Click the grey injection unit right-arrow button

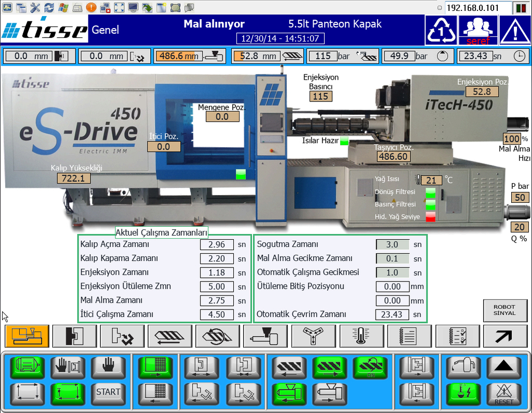(329, 394)
